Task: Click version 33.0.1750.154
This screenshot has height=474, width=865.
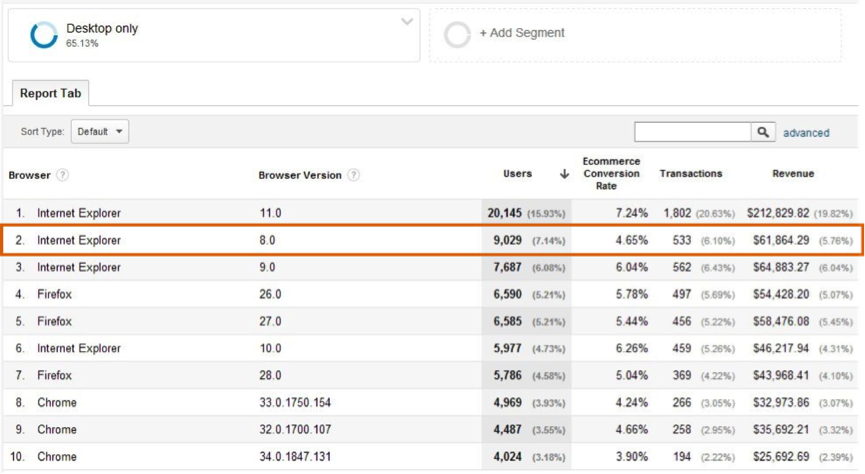Action: click(x=295, y=402)
